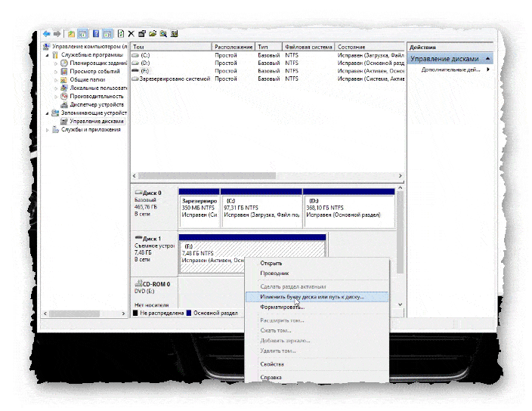Collapse the Управление дисками actions section arrow
This screenshot has height=411, width=532.
click(x=487, y=59)
